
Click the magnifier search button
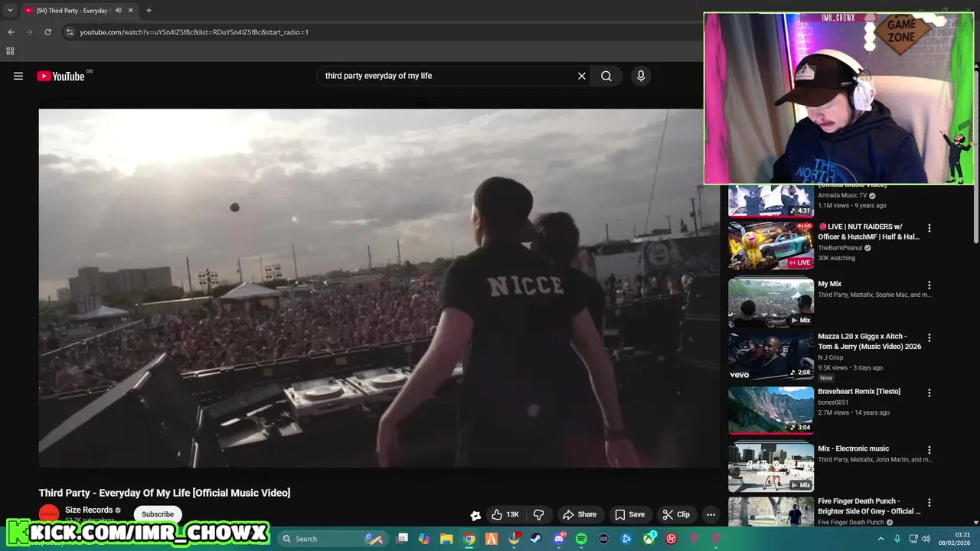click(606, 76)
